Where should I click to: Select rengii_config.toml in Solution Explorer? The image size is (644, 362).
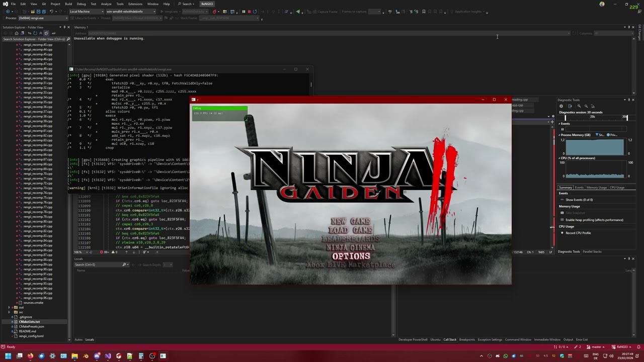[x=31, y=336]
